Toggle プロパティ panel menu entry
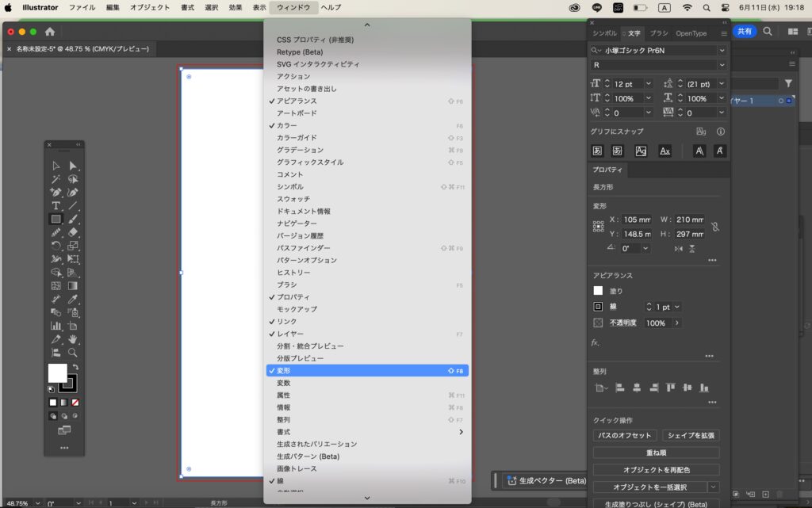 tap(367, 297)
